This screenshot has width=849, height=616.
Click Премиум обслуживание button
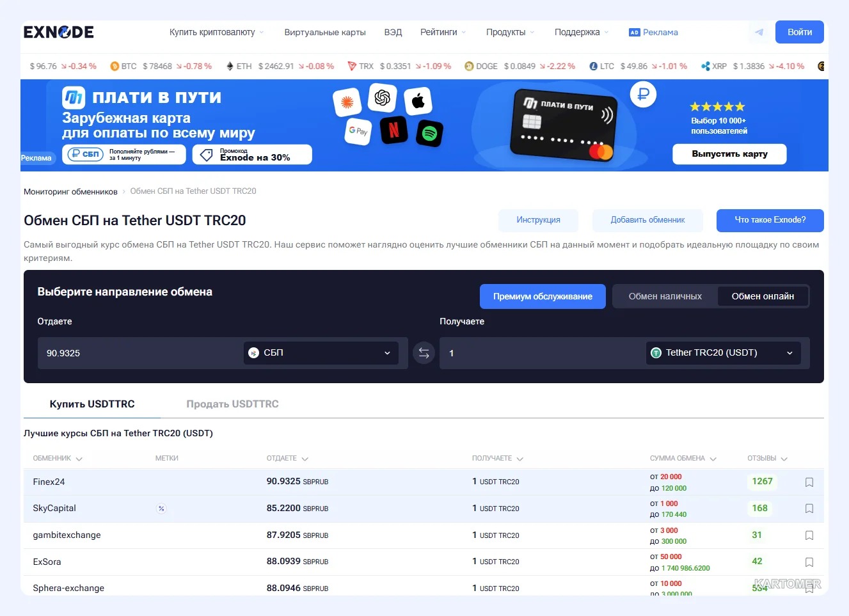tap(543, 296)
